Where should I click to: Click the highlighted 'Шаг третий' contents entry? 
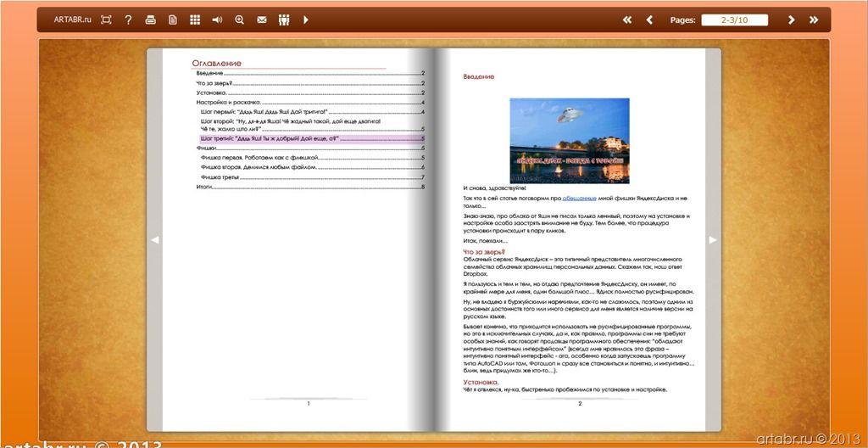coord(270,138)
